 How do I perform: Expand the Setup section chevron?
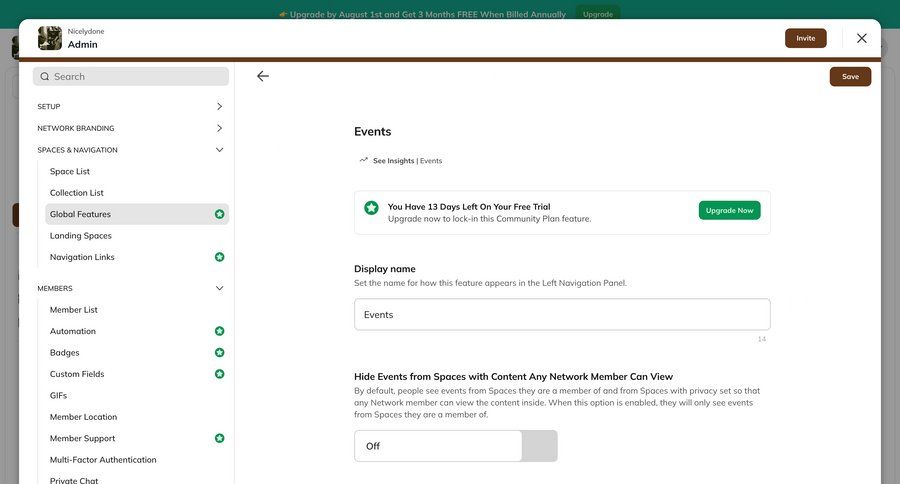[219, 106]
